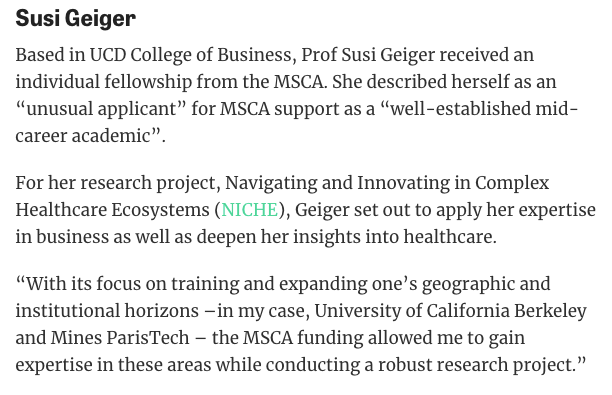Click the phrase institutional horizons

(x=107, y=311)
